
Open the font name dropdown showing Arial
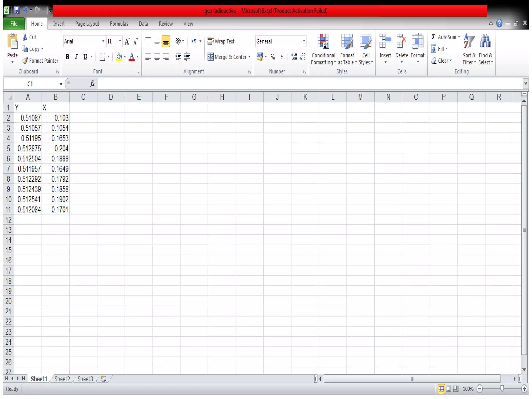(103, 41)
